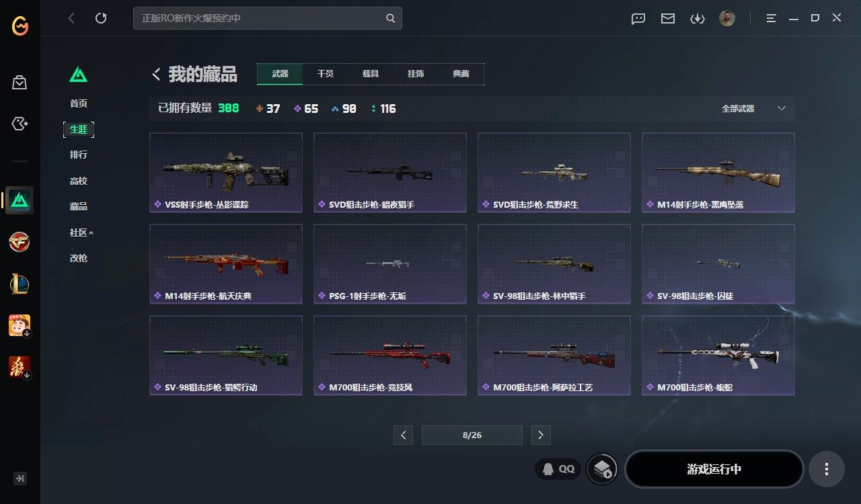Collapse the sidebar with bottom-left arrow icon
861x504 pixels.
20,478
